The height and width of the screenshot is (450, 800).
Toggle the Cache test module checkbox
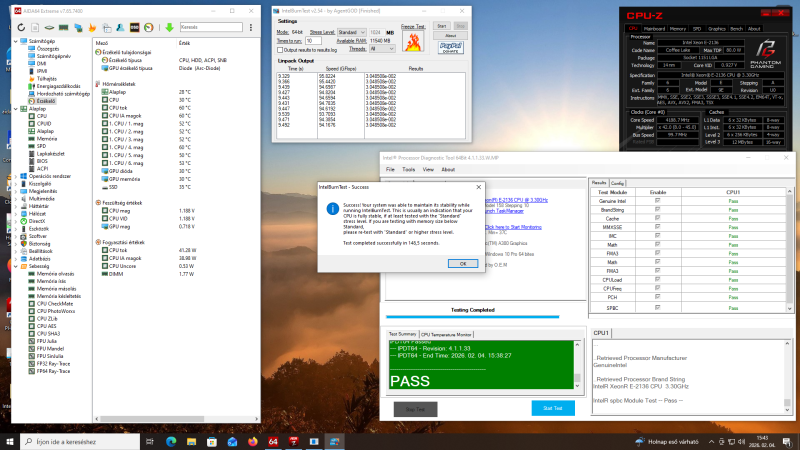(x=657, y=218)
